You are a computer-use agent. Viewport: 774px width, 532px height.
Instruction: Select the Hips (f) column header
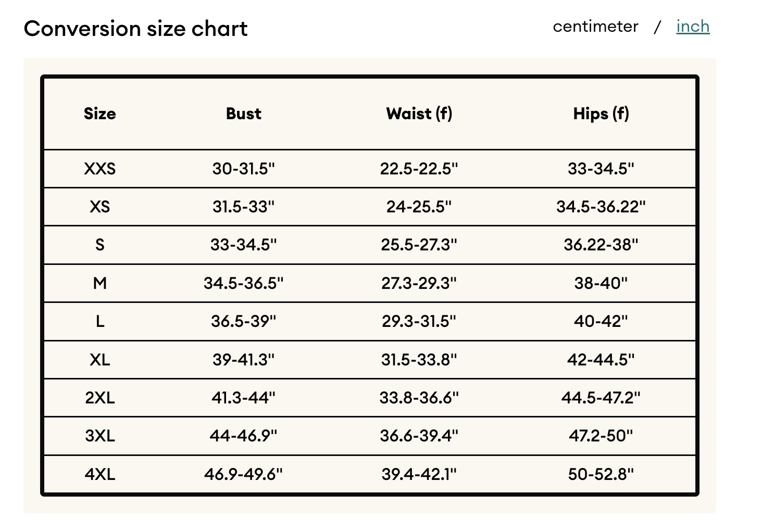tap(601, 113)
